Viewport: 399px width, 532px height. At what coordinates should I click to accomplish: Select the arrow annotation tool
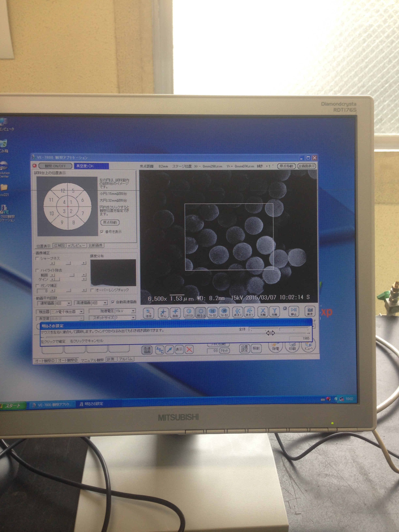click(x=170, y=350)
